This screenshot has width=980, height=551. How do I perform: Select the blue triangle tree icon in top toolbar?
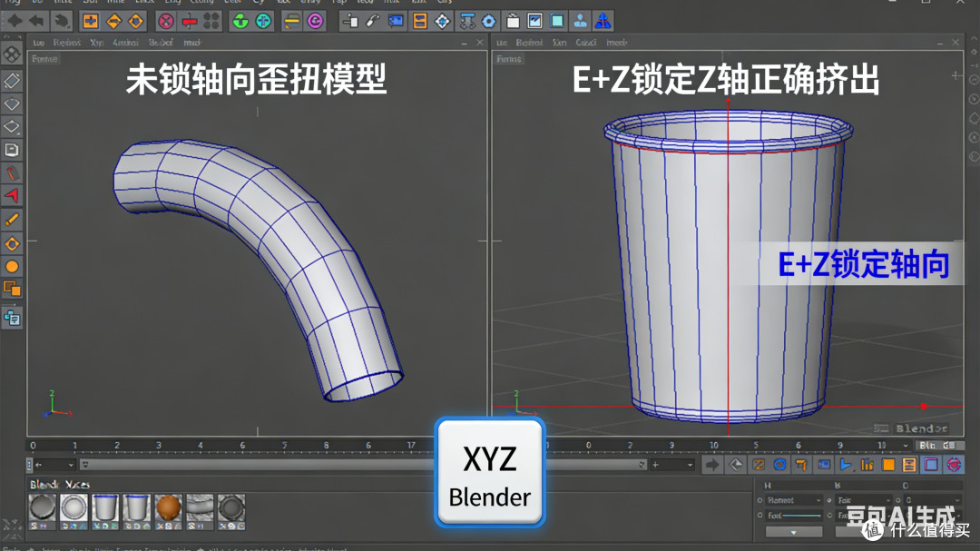pyautogui.click(x=603, y=21)
